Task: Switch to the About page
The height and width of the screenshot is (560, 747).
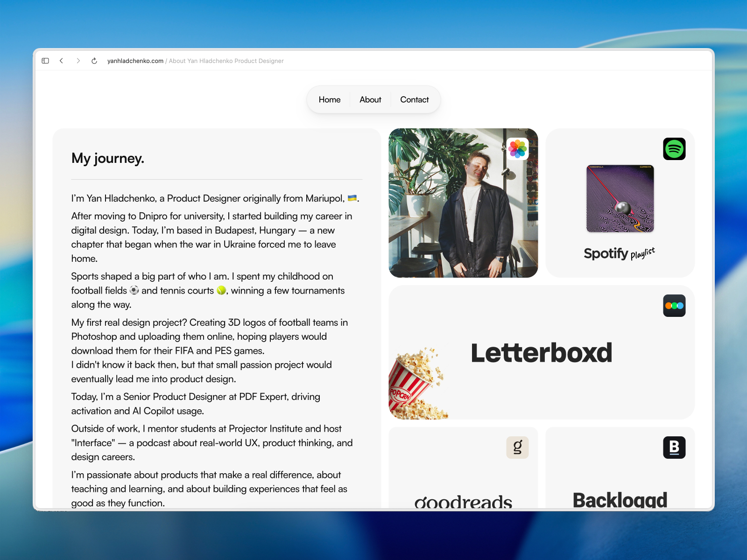Action: pyautogui.click(x=370, y=99)
